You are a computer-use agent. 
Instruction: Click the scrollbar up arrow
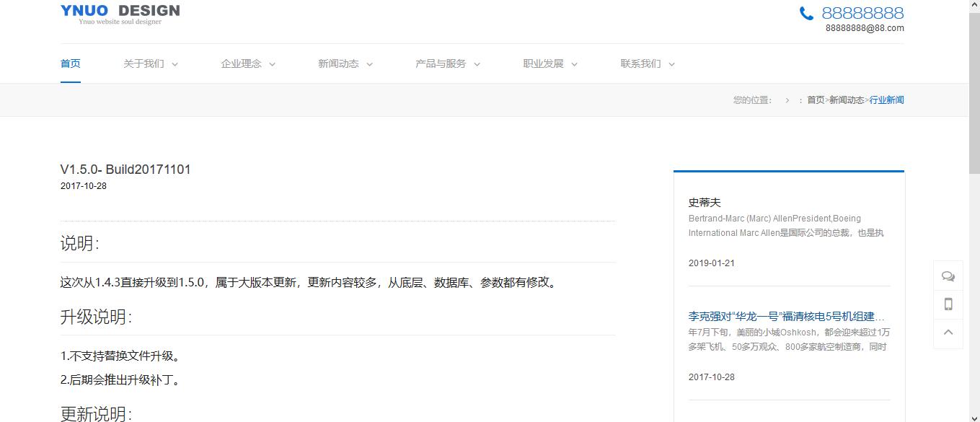pyautogui.click(x=974, y=6)
